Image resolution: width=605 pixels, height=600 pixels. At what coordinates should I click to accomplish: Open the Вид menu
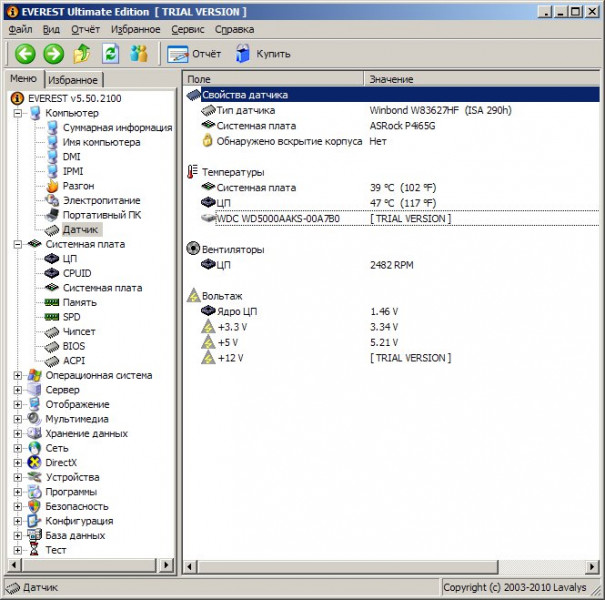51,30
